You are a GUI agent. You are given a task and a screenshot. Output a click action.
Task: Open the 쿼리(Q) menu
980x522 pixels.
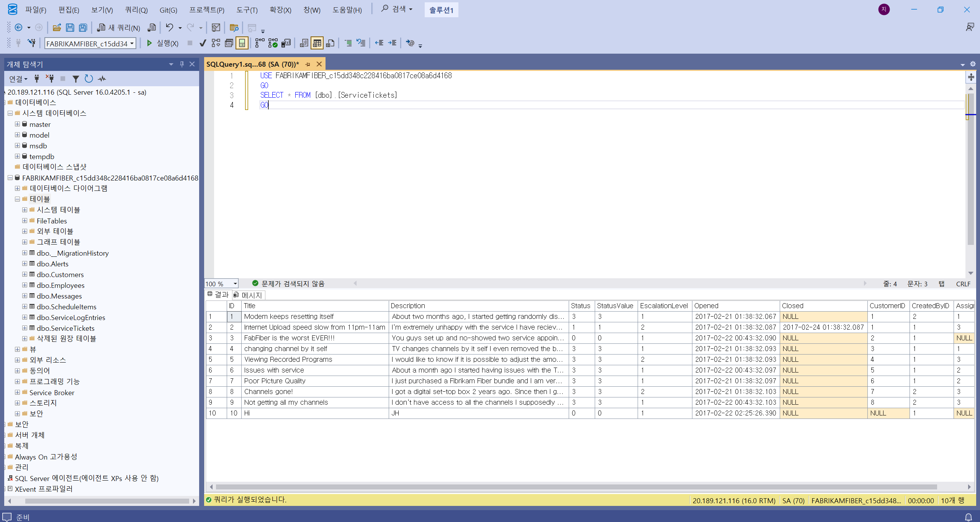(x=136, y=10)
